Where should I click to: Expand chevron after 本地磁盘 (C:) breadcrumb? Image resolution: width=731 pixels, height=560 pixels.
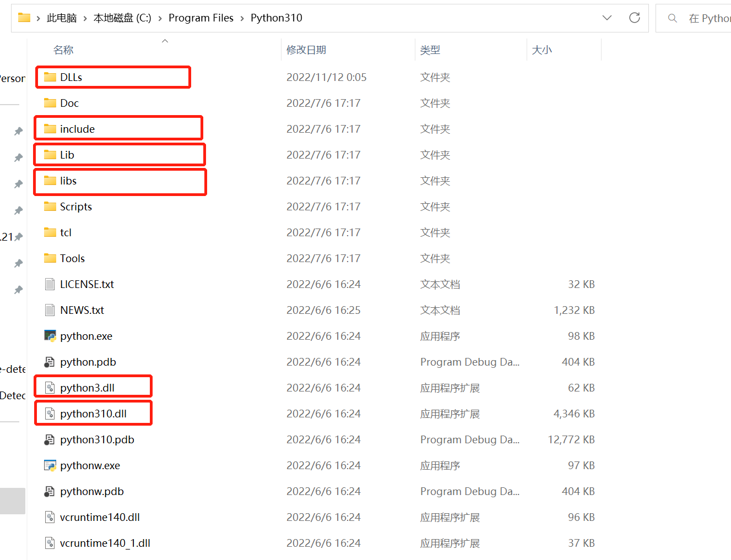[x=160, y=18]
